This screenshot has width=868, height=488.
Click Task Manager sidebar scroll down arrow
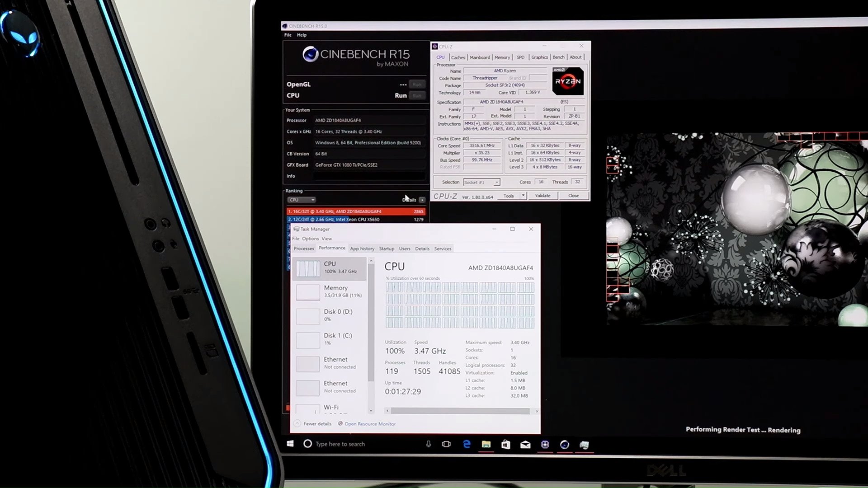(x=371, y=411)
